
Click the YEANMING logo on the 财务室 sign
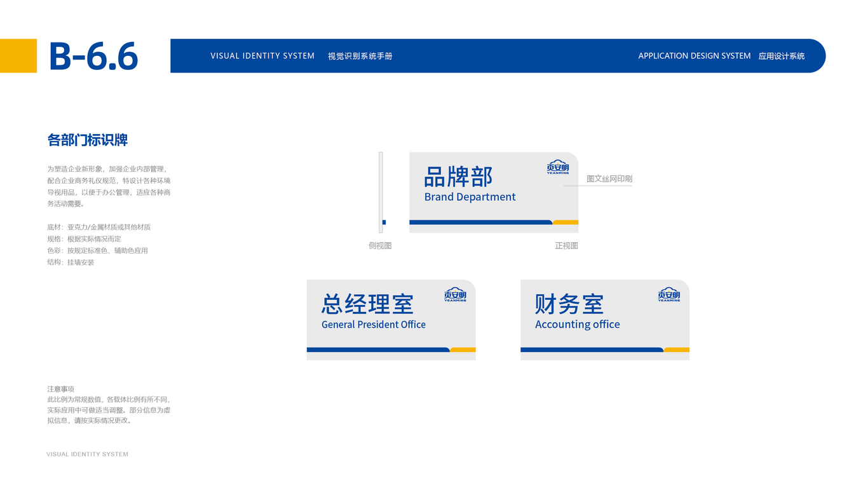[668, 294]
